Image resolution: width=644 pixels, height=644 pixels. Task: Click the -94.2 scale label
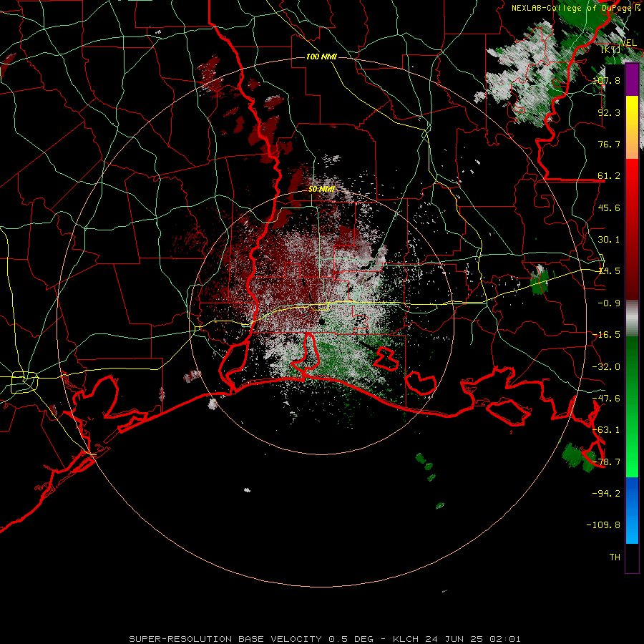(606, 493)
